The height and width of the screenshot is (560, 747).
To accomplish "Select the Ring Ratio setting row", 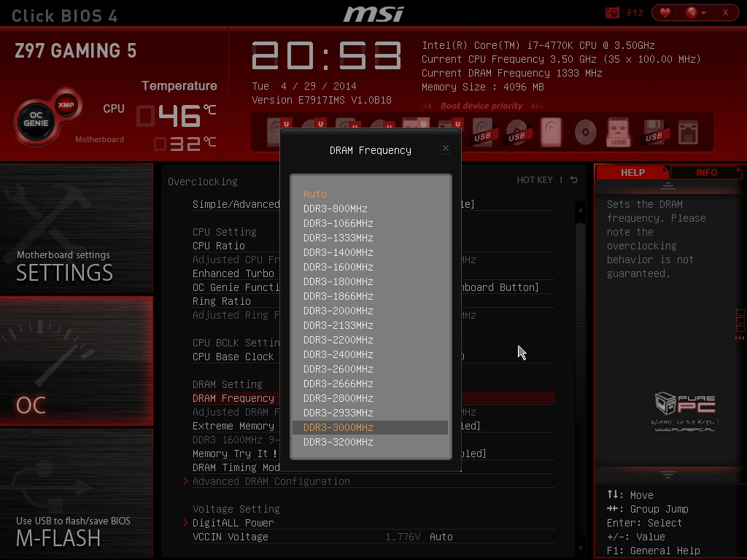I will 373,301.
